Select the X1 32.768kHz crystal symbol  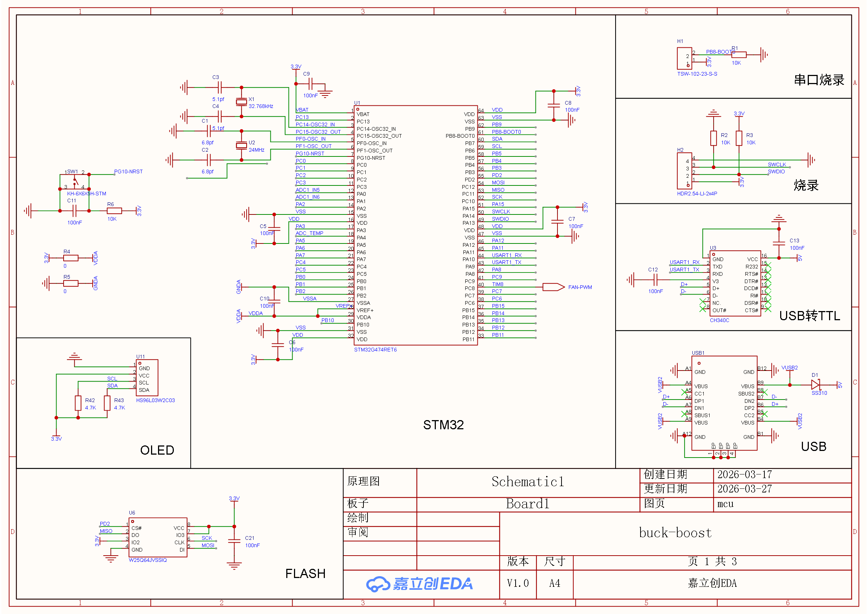coord(241,102)
